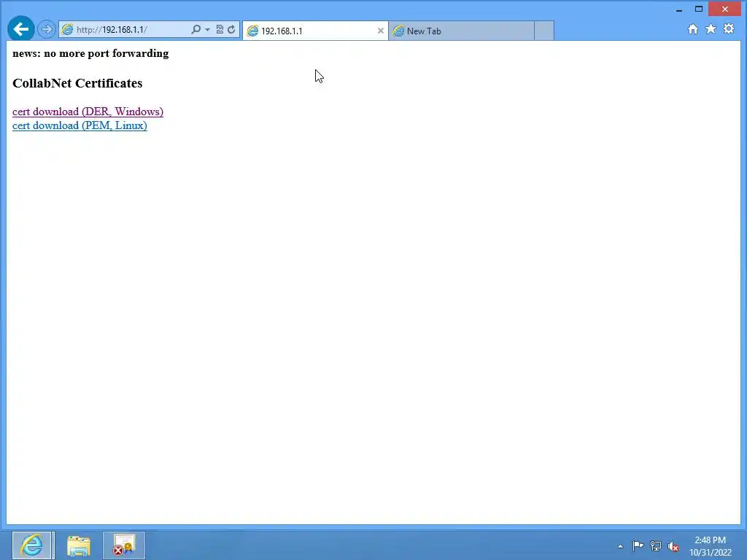Open the clock showing 2:48 PM
747x560 pixels.
(x=711, y=546)
